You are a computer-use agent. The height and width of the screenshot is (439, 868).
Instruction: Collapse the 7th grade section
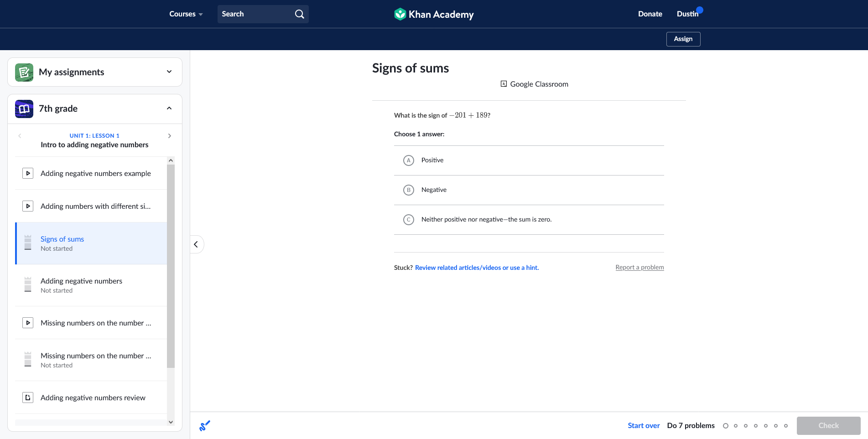click(169, 108)
